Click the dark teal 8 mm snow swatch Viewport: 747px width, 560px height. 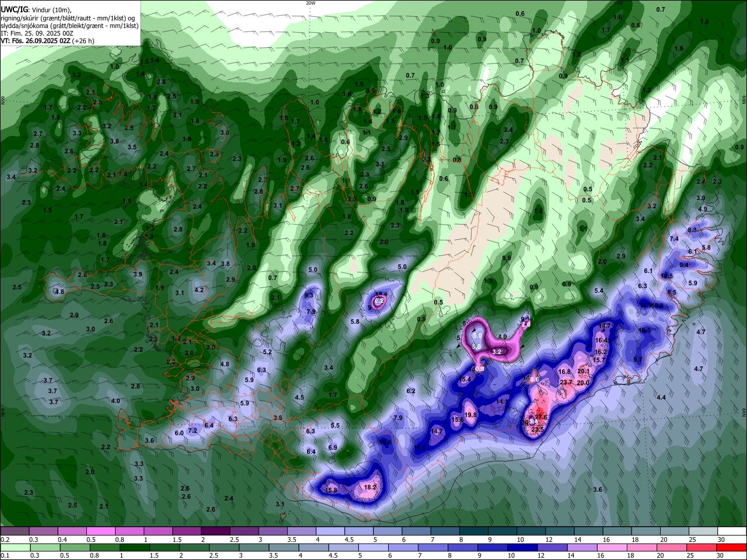(x=474, y=531)
